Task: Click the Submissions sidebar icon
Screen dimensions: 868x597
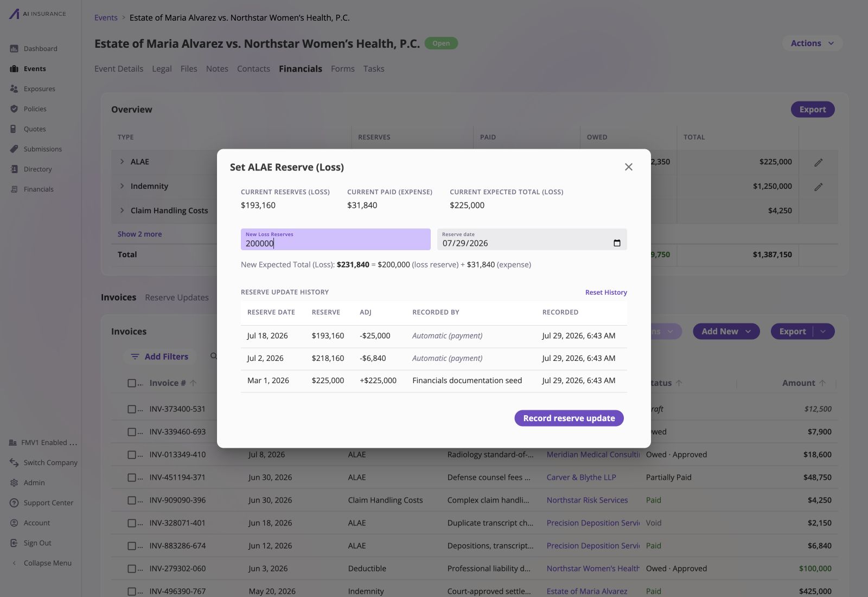Action: 14,149
